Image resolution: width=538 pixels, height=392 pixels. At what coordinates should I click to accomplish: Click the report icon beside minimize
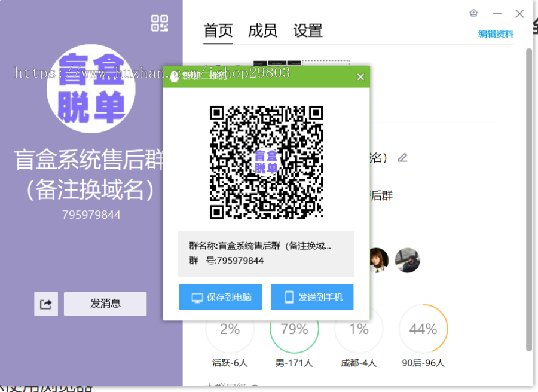coord(473,14)
